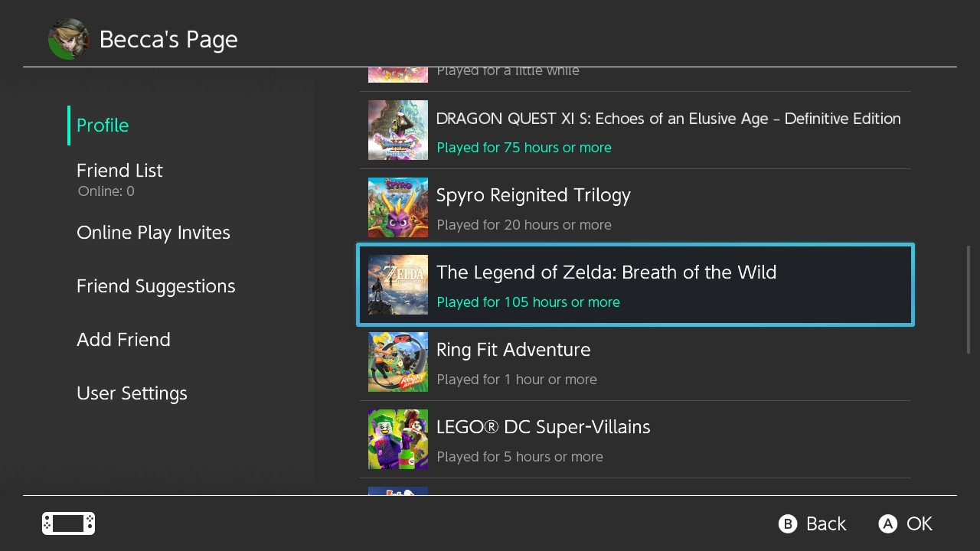Open User Settings

point(132,393)
